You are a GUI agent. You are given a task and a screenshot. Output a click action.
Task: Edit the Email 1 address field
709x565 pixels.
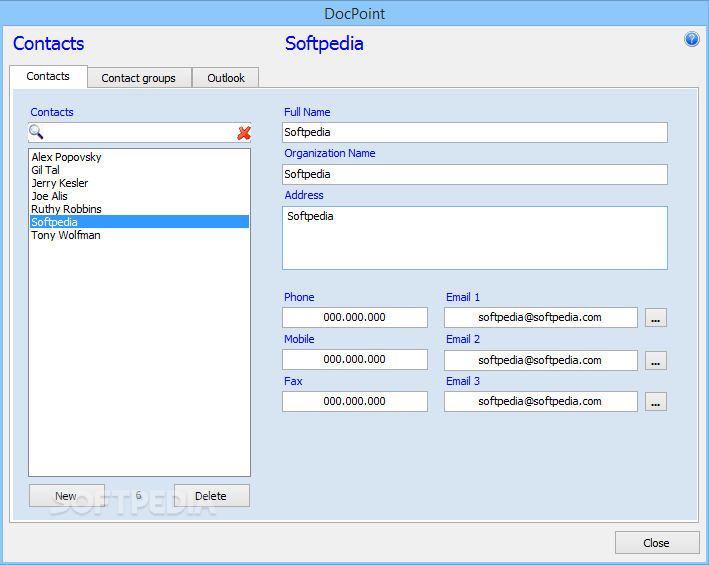point(541,318)
